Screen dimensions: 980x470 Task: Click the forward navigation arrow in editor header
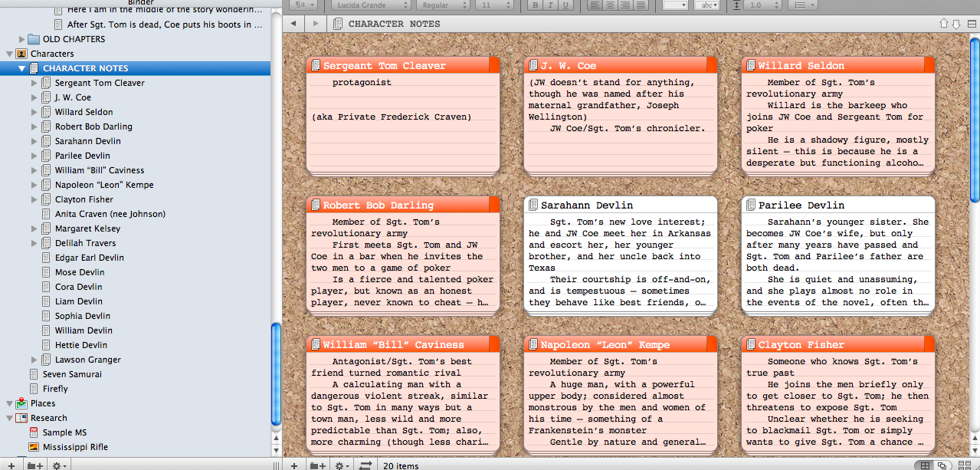pyautogui.click(x=315, y=24)
